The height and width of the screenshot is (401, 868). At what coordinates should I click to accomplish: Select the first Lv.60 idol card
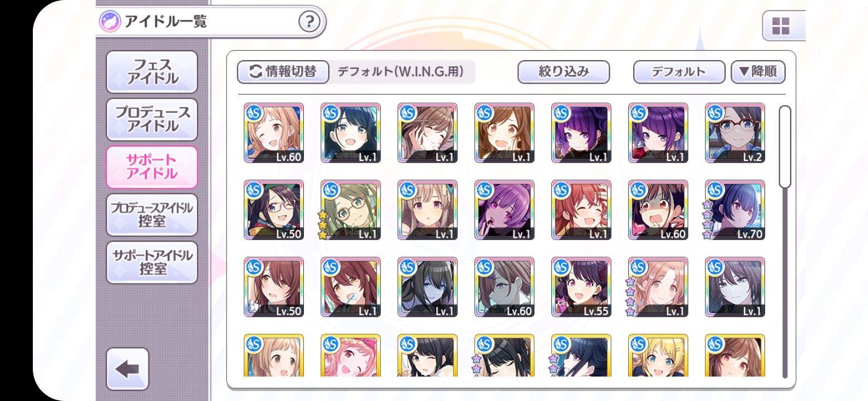(x=274, y=133)
